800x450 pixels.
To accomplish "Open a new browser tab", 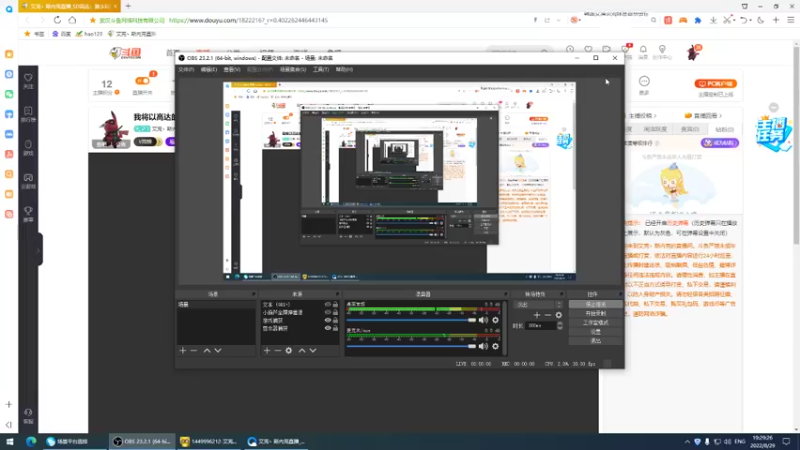I will click(x=128, y=6).
